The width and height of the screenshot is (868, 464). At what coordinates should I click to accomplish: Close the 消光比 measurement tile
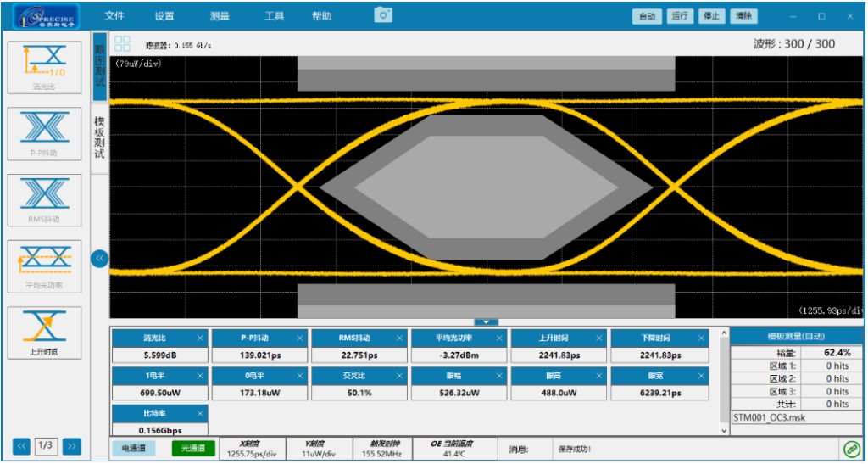point(201,338)
